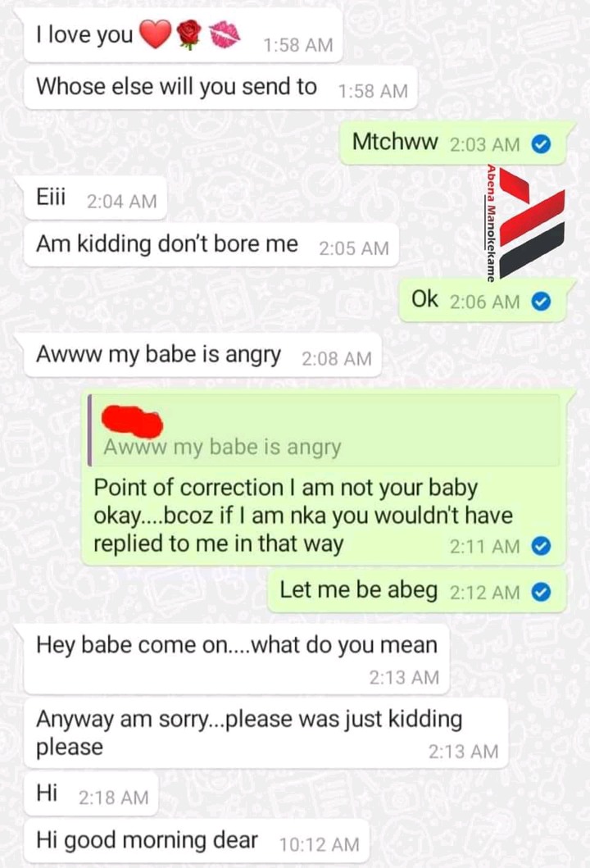Tap the received 'Awww my babe is angry' at 2:08 AM
This screenshot has width=590, height=868.
(202, 356)
